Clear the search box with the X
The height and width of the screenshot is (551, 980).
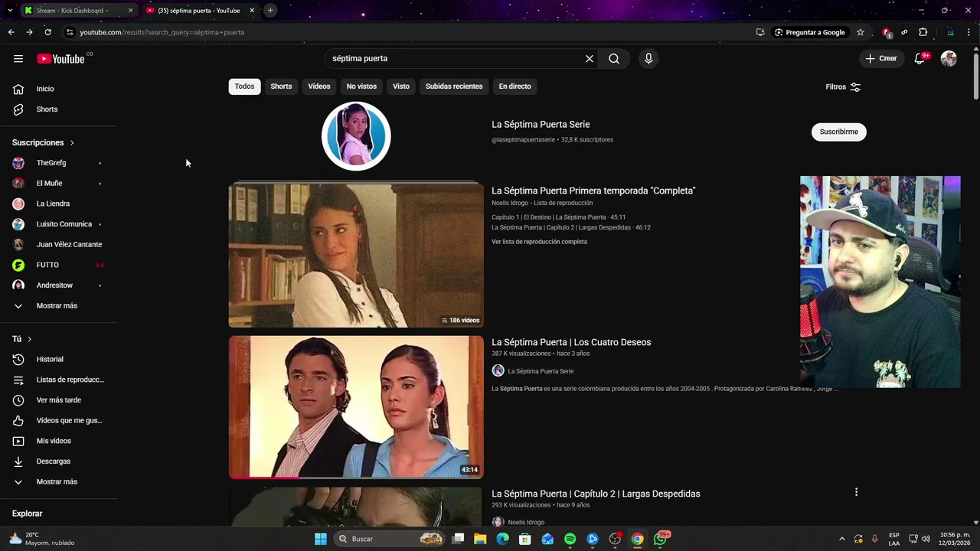pyautogui.click(x=590, y=59)
